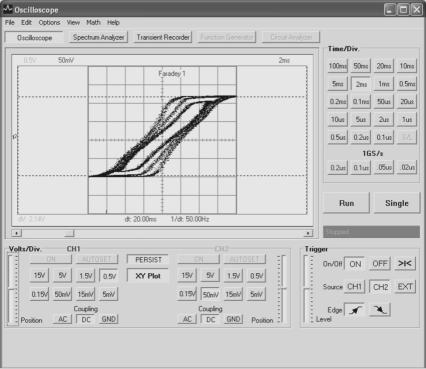
Task: Open the Edit menu
Action: click(26, 22)
